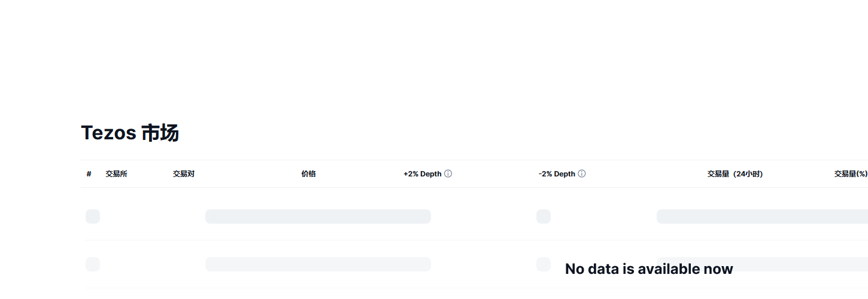This screenshot has width=868, height=299.
Task: Click first row's left long loading bar
Action: [318, 216]
